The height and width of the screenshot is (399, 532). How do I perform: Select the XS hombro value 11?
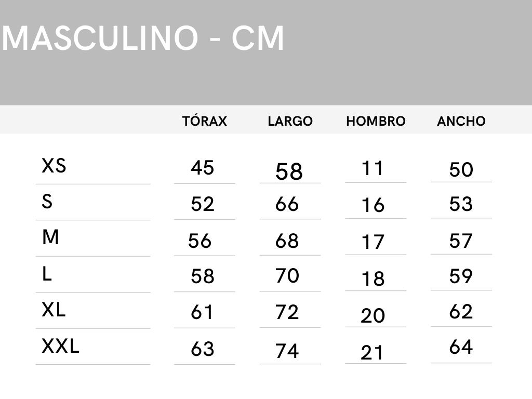[x=373, y=168]
